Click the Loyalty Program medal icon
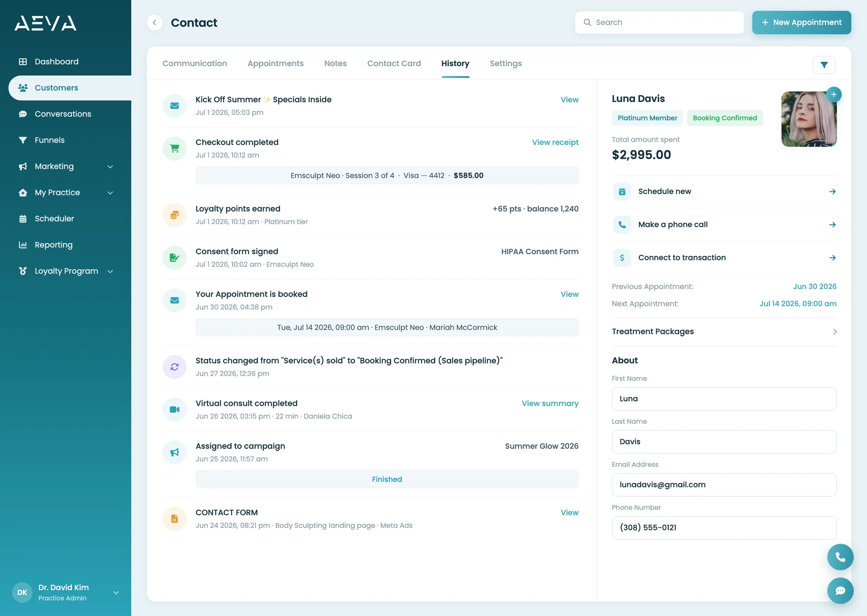The height and width of the screenshot is (616, 867). (x=23, y=271)
